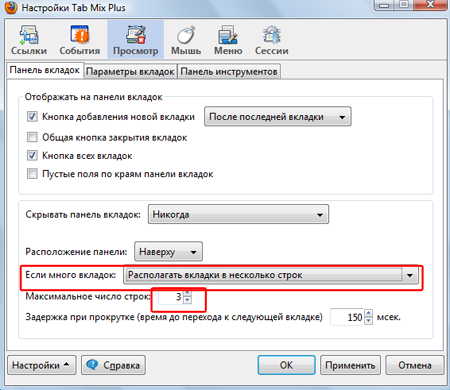
Task: Decrease Максимальное число строк value
Action: pyautogui.click(x=187, y=300)
